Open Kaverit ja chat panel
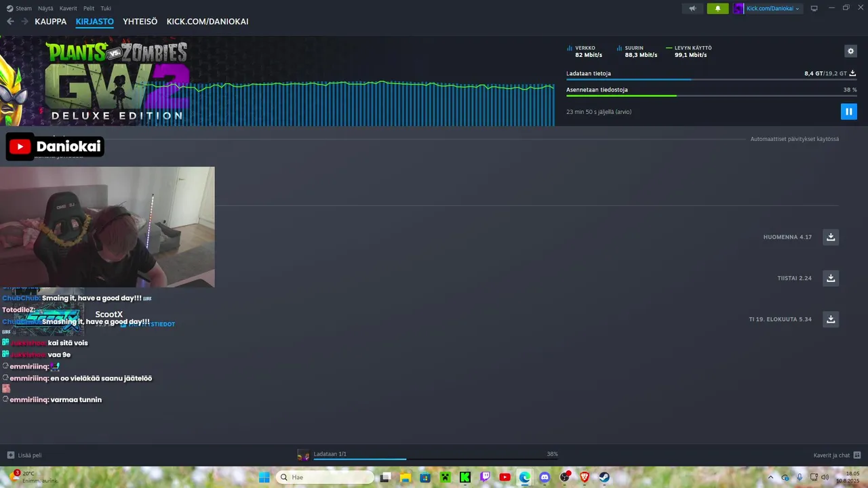Screen dimensions: 868x488 pyautogui.click(x=837, y=455)
